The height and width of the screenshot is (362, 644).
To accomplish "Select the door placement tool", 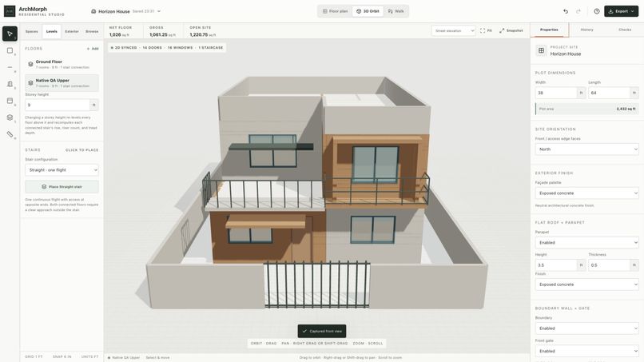I will point(10,84).
